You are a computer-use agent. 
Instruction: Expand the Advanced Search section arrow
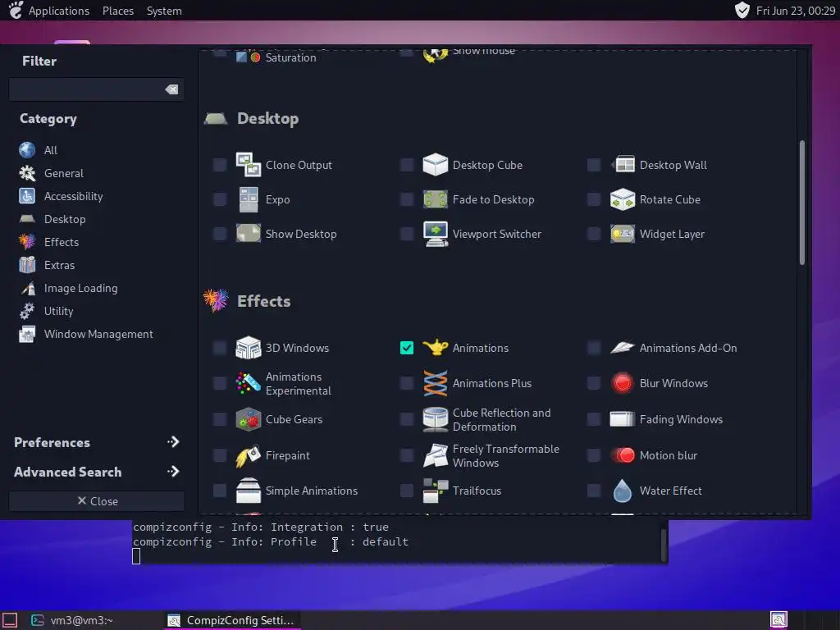tap(172, 472)
